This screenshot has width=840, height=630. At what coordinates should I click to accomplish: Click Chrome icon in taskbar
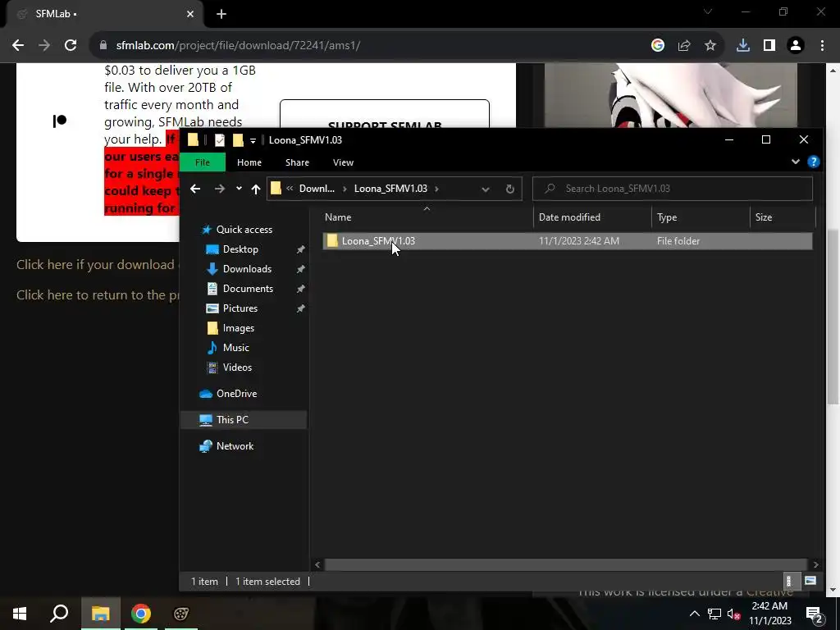tap(141, 614)
